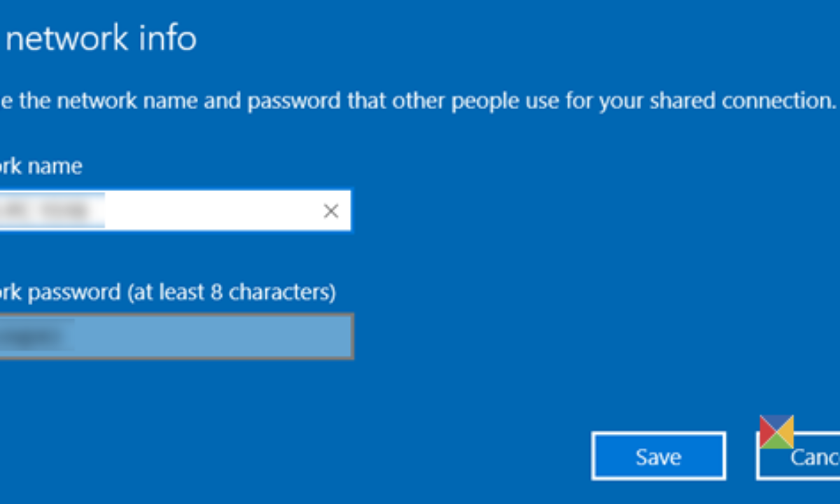Click the shared connection description text
This screenshot has height=504, width=840.
(420, 101)
